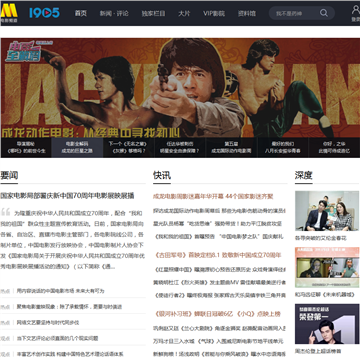This screenshot has height=360, width=360.
Task: Click the yellow M movie channel logo
Action: click(x=9, y=13)
